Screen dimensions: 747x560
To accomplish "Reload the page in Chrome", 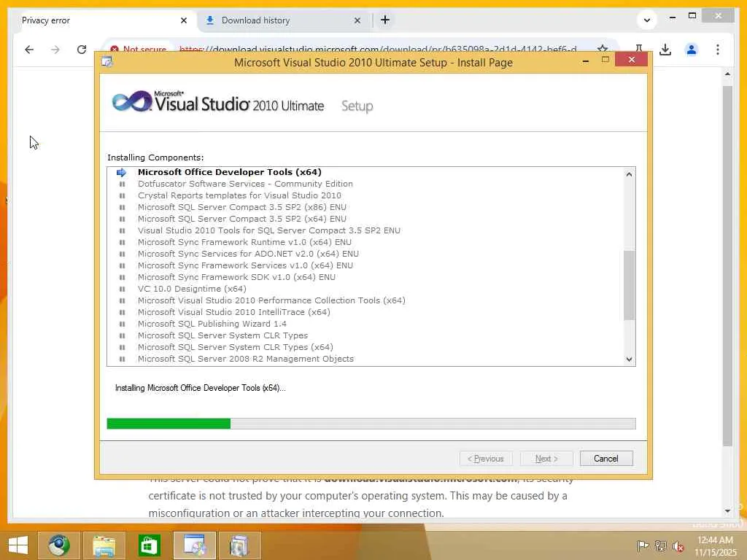I will (82, 50).
